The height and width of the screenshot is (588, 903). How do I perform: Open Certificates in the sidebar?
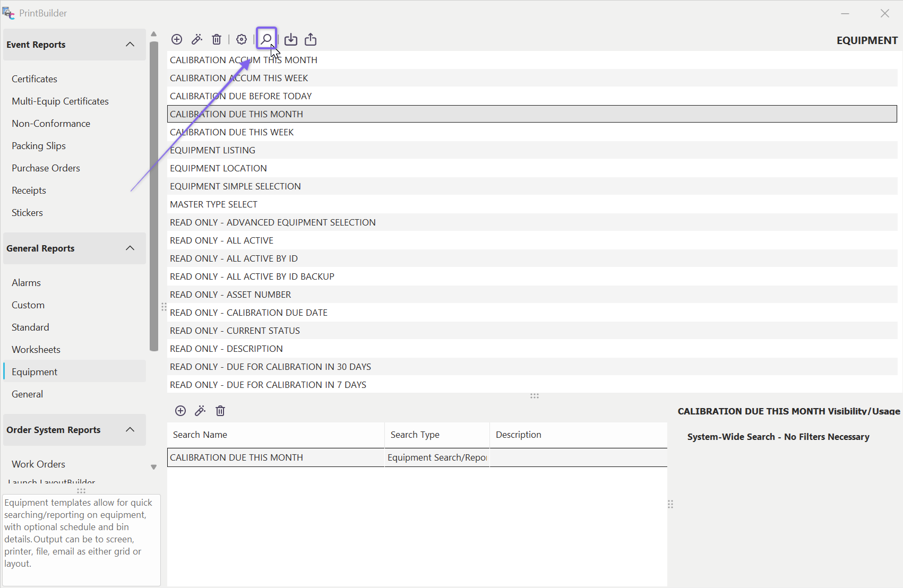(x=35, y=79)
